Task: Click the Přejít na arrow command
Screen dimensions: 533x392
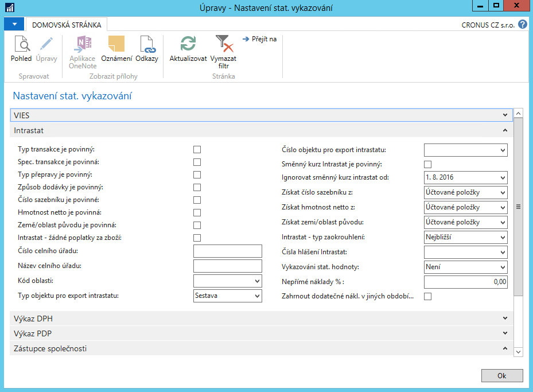Action: pos(260,39)
